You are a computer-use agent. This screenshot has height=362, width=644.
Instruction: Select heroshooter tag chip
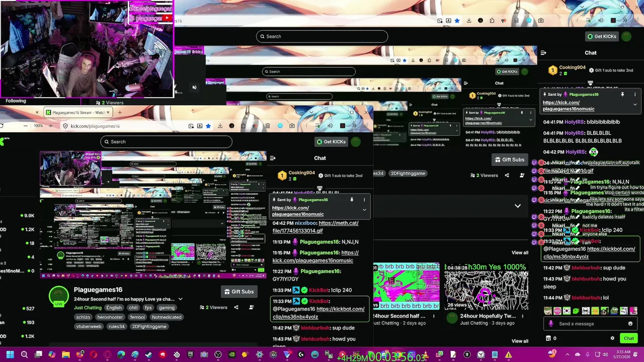[x=110, y=317]
